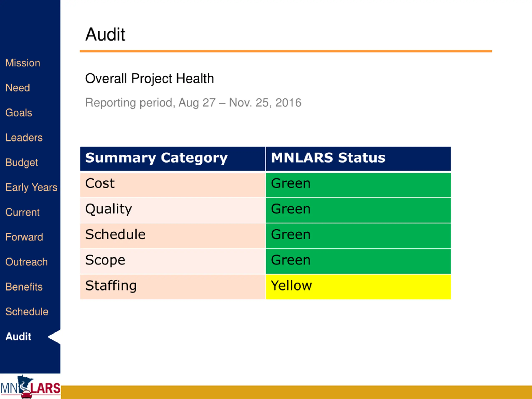Select Early Years in sidebar

click(32, 187)
